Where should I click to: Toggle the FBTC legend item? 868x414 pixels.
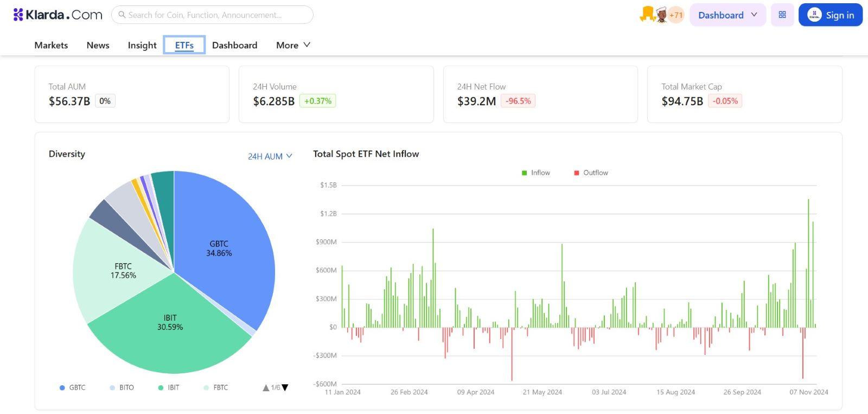[215, 387]
